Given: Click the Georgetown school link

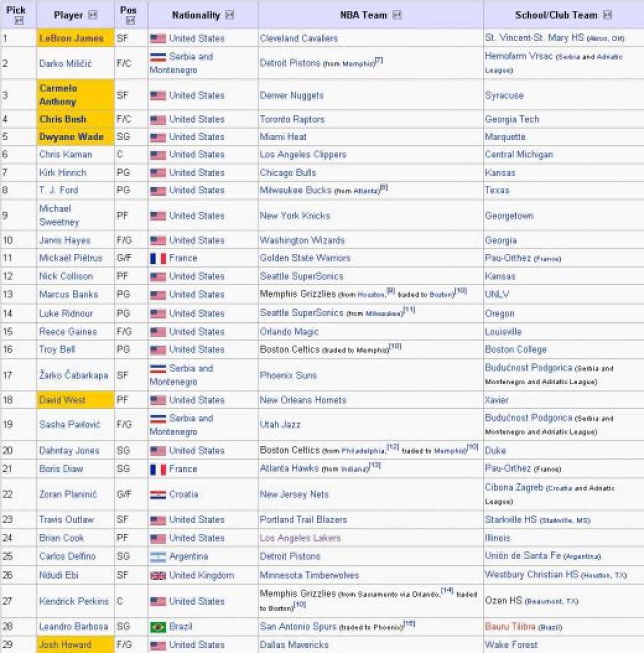Looking at the screenshot, I should (x=509, y=216).
